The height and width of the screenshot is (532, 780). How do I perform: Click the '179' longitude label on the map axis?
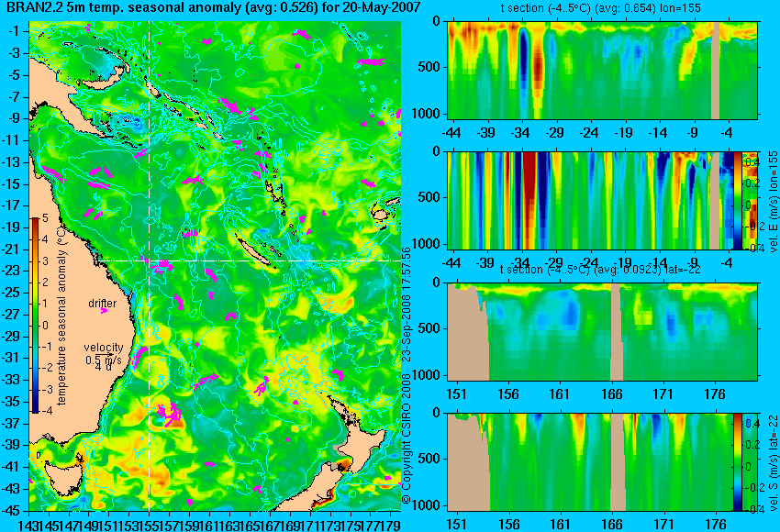point(391,524)
